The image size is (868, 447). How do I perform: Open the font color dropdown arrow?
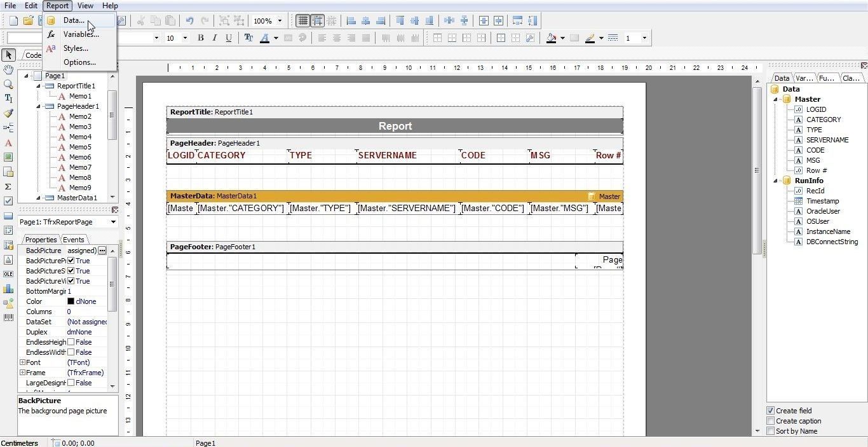[276, 38]
